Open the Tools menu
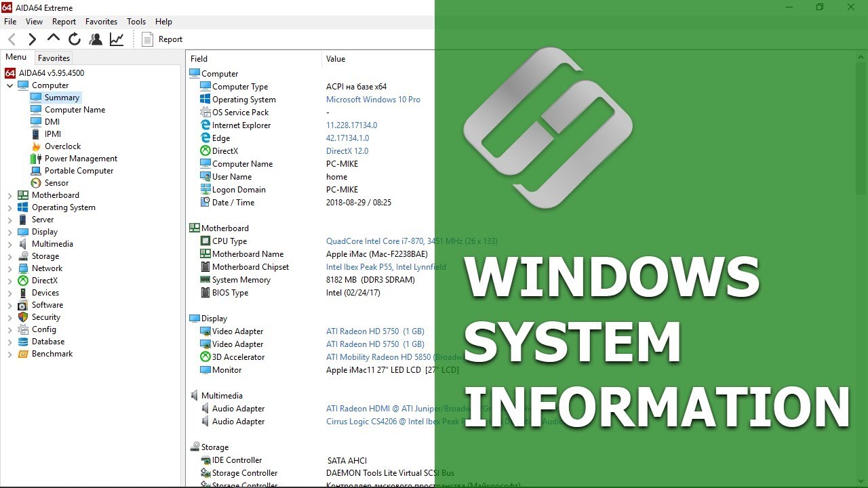The height and width of the screenshot is (488, 868). tap(136, 22)
